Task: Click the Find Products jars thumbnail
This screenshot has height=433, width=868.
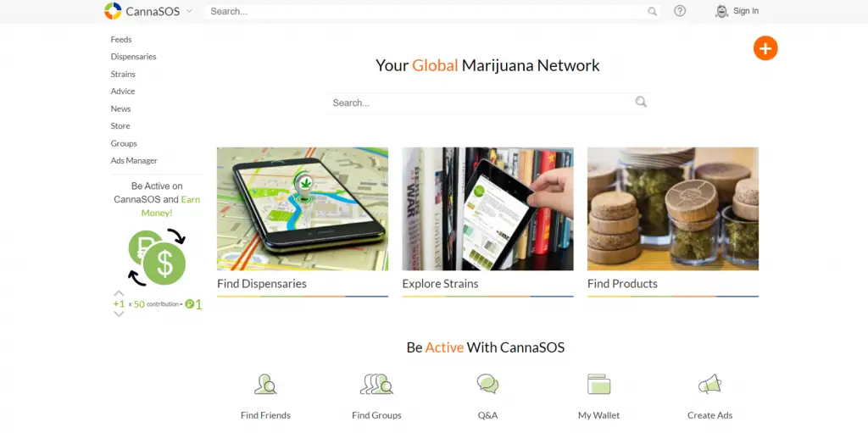Action: (672, 208)
